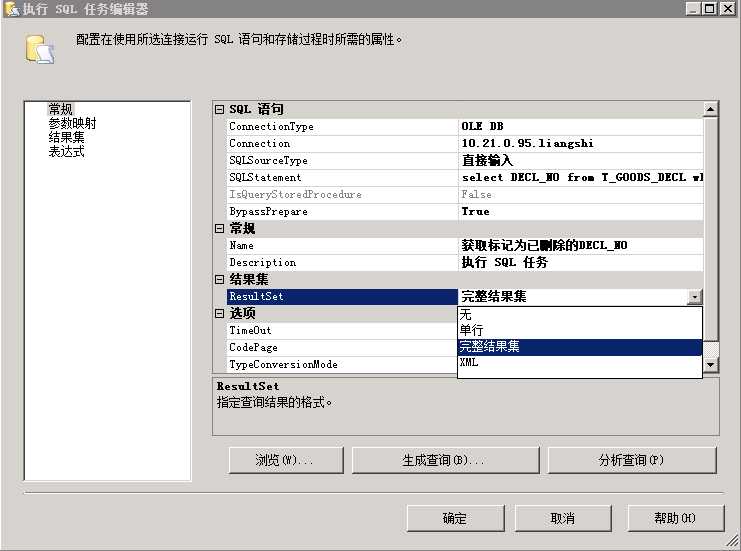Minimize the SQL task editor window
The image size is (741, 551).
[693, 9]
